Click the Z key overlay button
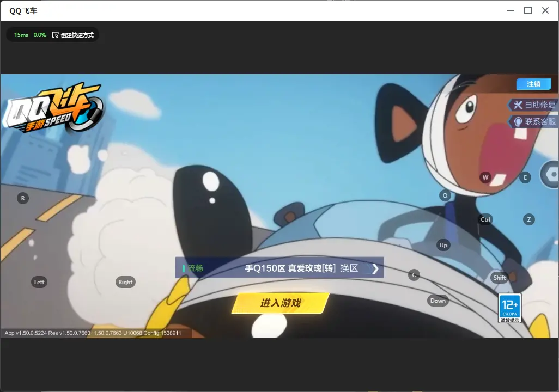The width and height of the screenshot is (559, 392). 529,219
